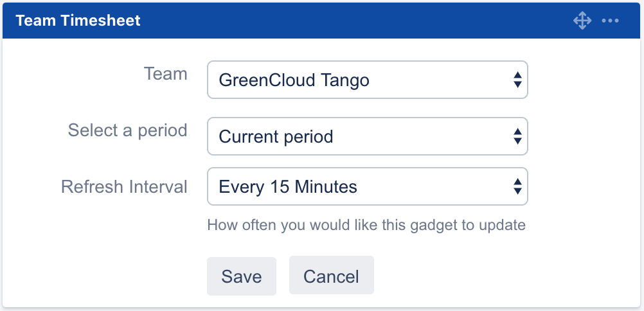This screenshot has height=311, width=644.
Task: Click the Current period selected value
Action: click(x=276, y=136)
